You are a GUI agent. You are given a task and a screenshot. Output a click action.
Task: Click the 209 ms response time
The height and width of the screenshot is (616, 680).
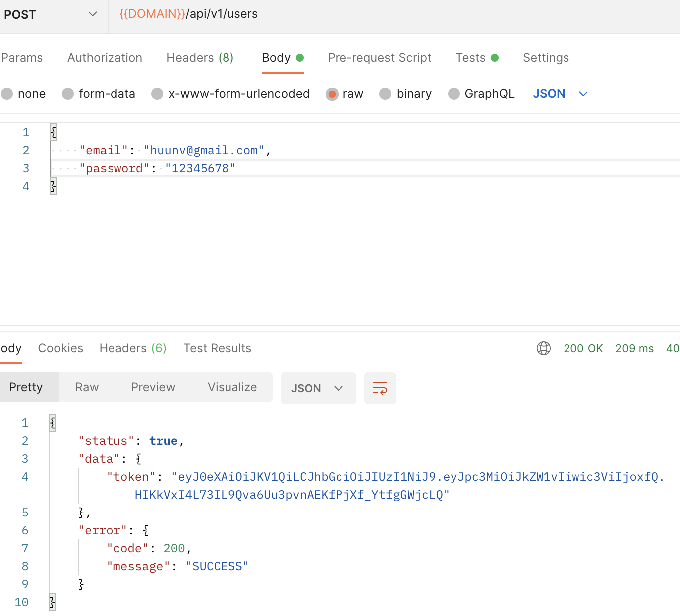634,348
